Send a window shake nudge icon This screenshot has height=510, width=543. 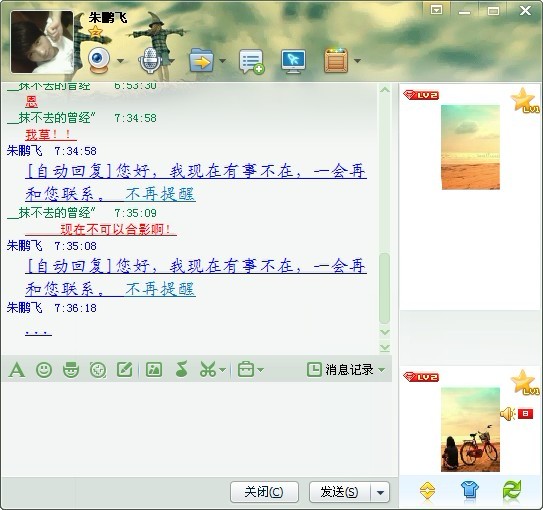[x=98, y=370]
